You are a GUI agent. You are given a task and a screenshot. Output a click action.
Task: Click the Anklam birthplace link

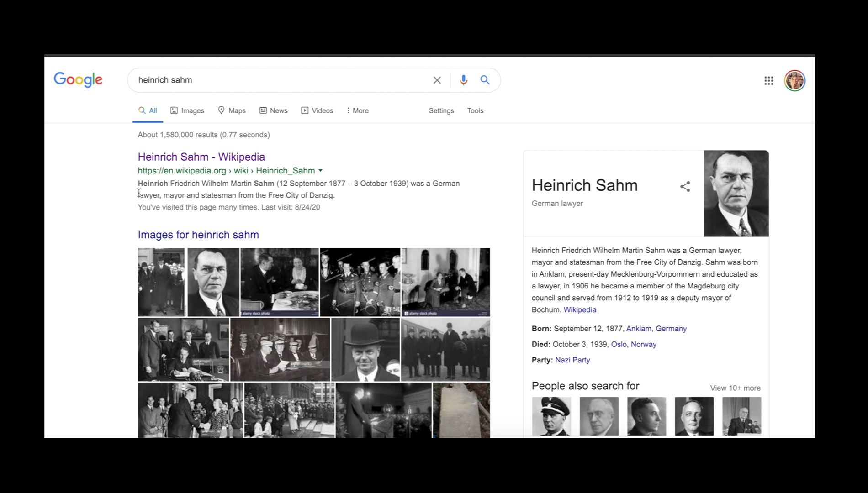[639, 329]
